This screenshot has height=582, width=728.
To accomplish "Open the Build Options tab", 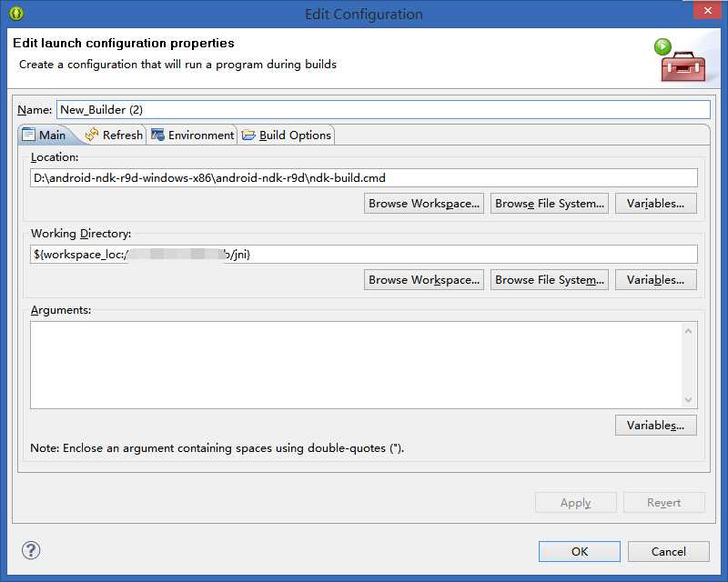I will [x=287, y=135].
